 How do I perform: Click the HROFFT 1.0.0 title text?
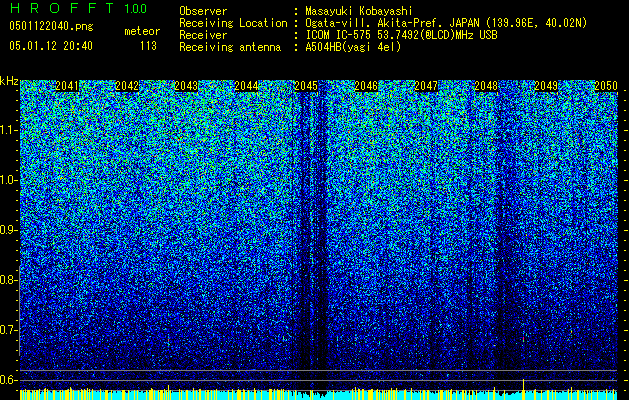pos(78,8)
